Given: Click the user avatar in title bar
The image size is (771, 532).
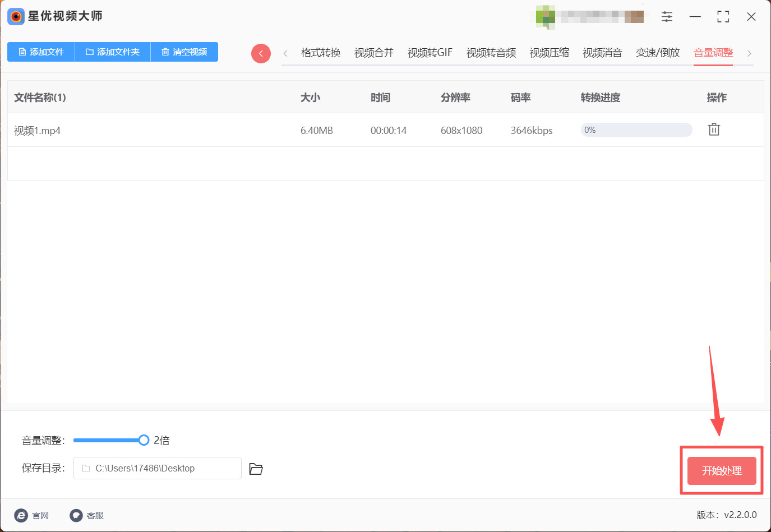Looking at the screenshot, I should [x=545, y=17].
